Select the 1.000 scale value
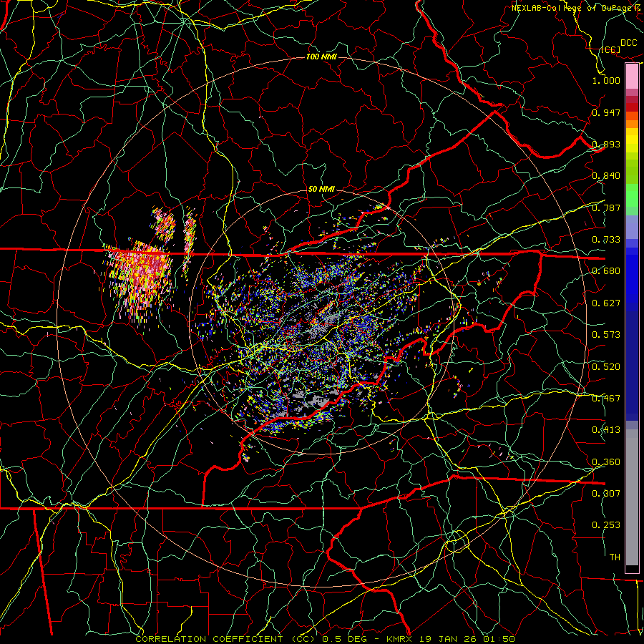The width and height of the screenshot is (644, 644). [x=606, y=80]
